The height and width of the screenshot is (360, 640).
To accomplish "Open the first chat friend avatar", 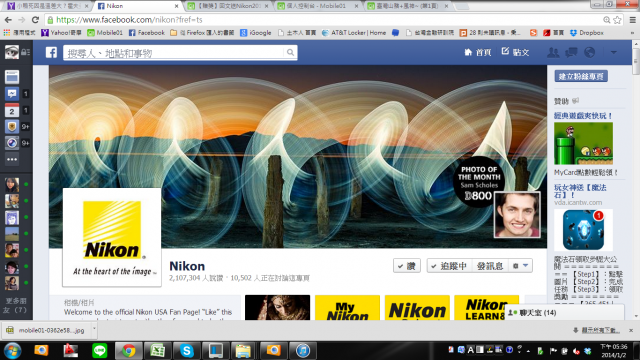I will 12,184.
